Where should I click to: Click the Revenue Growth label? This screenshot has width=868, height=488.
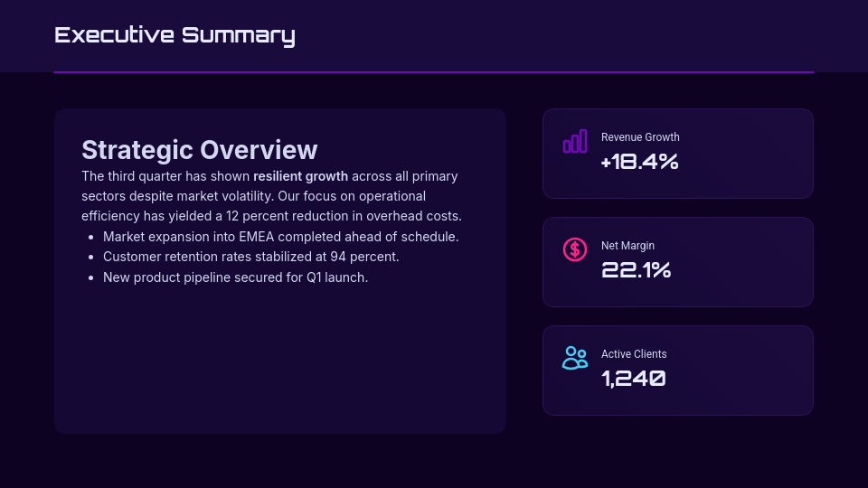coord(640,137)
